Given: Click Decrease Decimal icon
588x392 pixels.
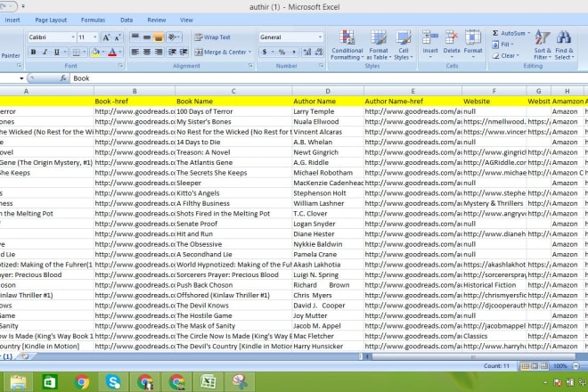Looking at the screenshot, I should (319, 53).
